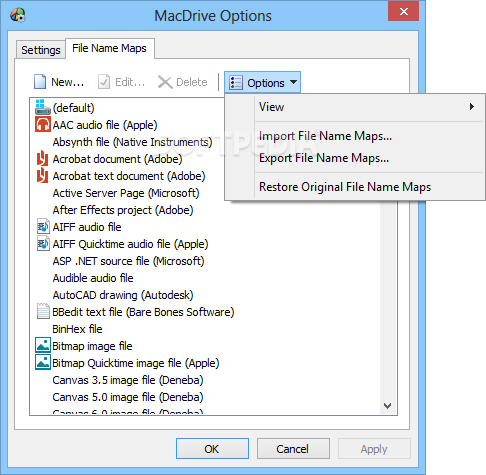Select the Audible audio file entry
Viewport: 486px width, 475px height.
coord(93,278)
